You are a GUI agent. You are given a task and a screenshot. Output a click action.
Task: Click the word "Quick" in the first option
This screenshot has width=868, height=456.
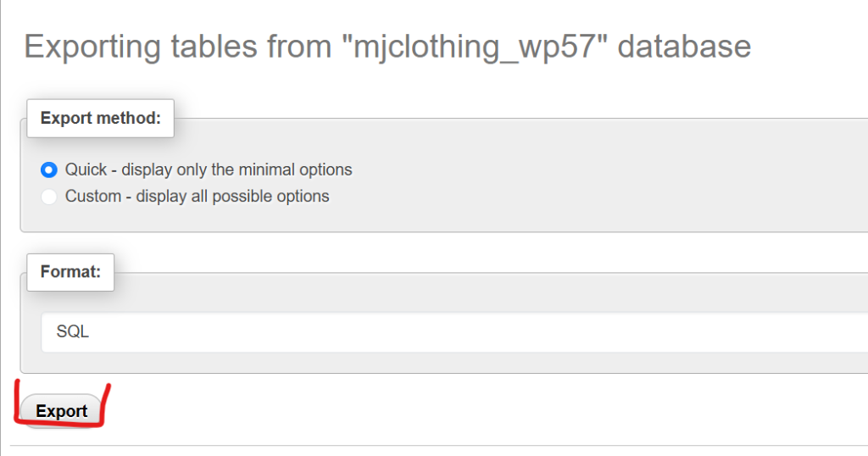pos(87,170)
